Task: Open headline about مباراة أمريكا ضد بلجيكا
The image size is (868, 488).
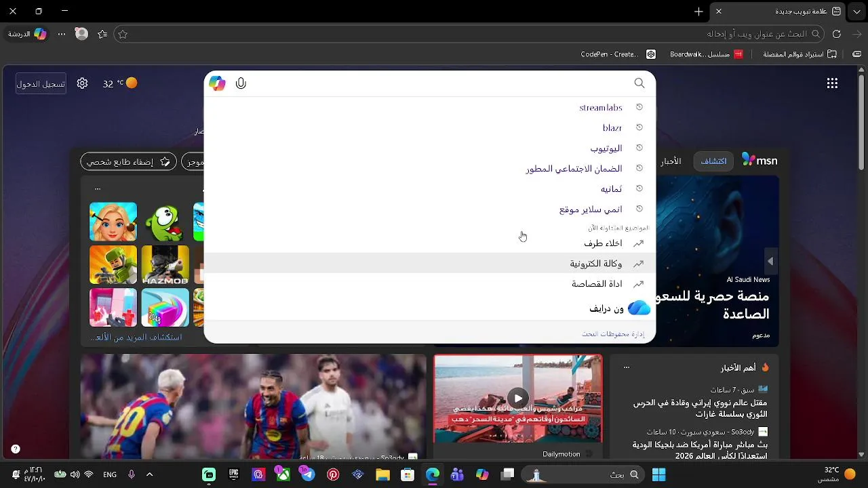Action: (700, 450)
